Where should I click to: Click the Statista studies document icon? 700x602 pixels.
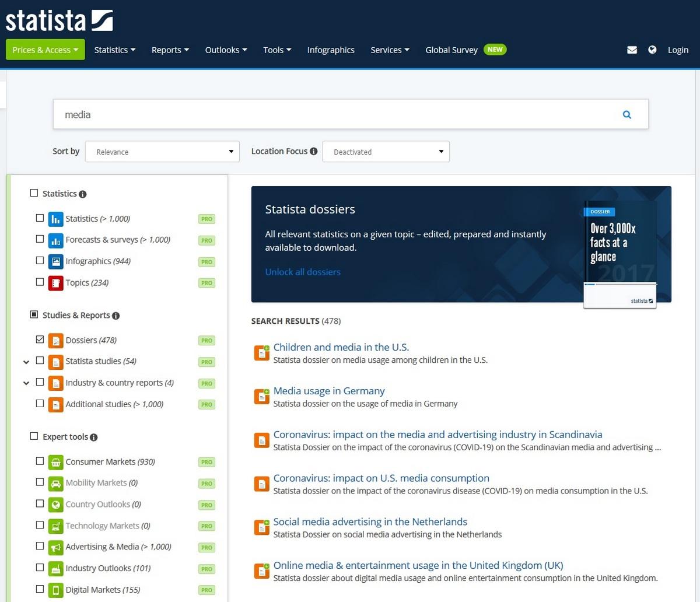tap(55, 362)
